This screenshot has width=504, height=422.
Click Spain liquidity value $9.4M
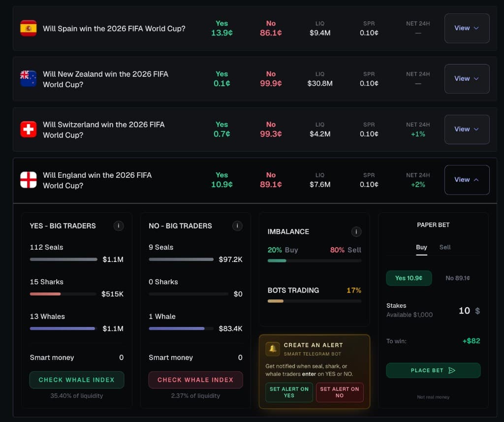pos(320,33)
